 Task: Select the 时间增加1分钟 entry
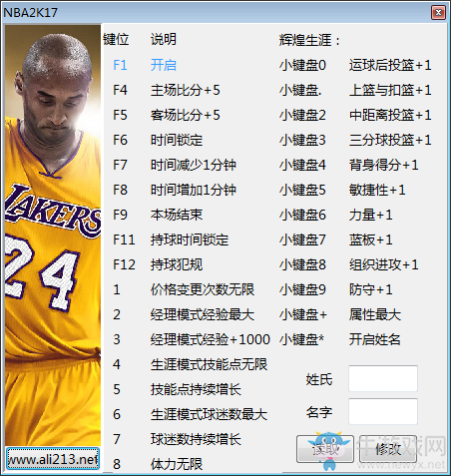point(194,190)
